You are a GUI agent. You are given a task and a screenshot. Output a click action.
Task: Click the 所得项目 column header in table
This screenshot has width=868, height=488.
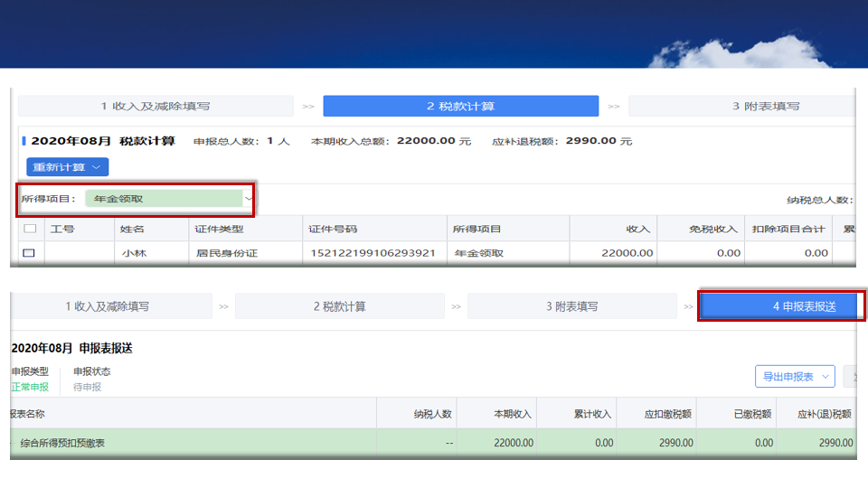point(476,229)
